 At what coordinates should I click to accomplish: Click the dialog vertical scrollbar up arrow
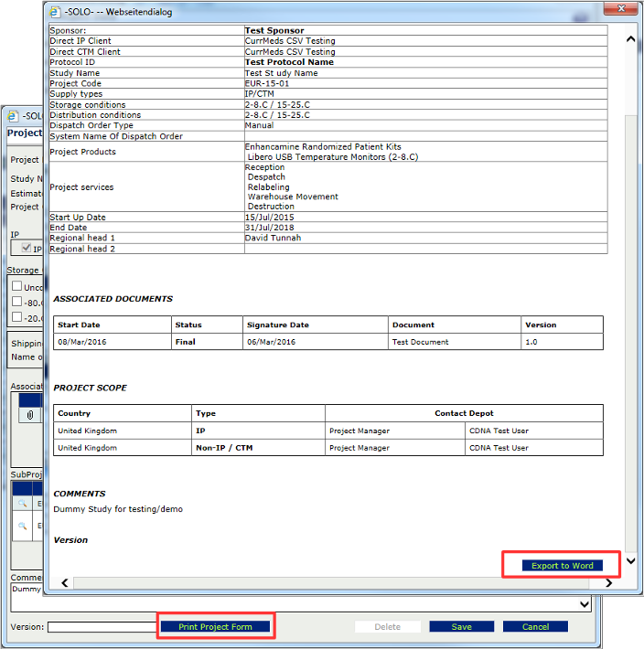(631, 39)
